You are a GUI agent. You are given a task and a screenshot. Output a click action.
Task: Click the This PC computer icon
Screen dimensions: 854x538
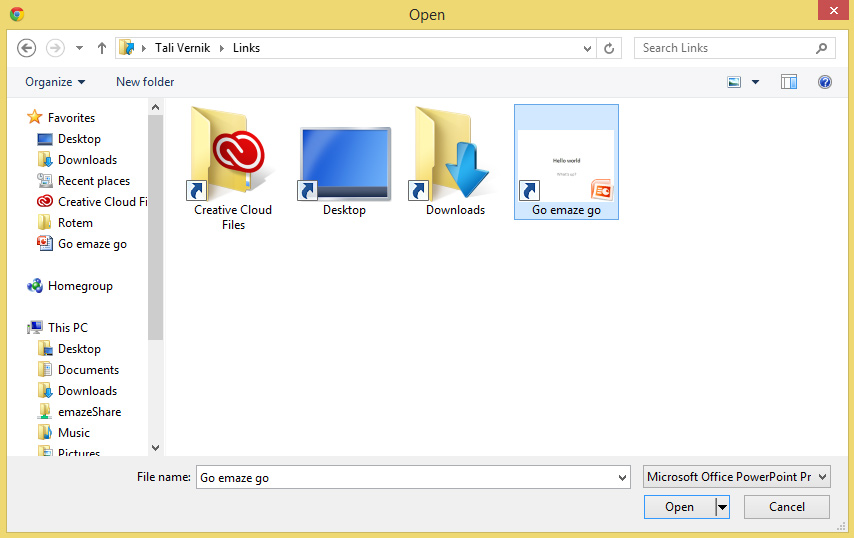[35, 327]
